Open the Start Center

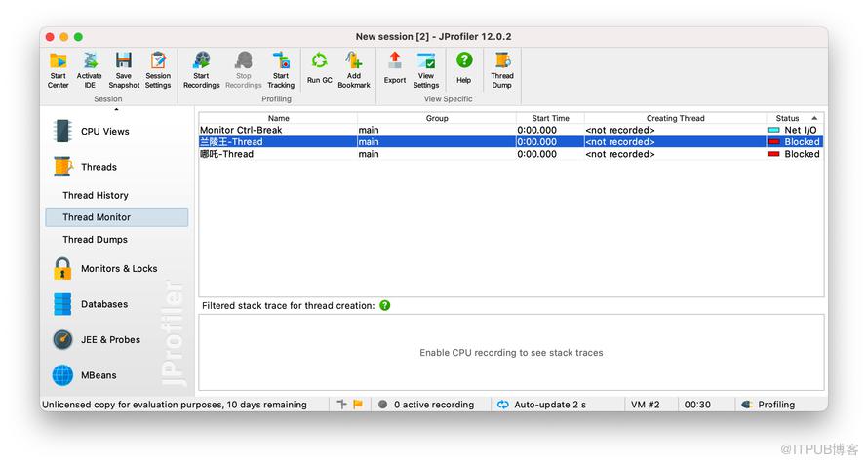point(59,70)
